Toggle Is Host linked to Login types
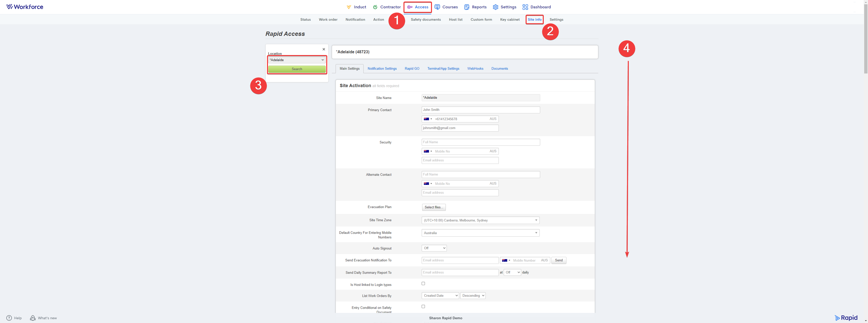The width and height of the screenshot is (868, 323). (423, 284)
